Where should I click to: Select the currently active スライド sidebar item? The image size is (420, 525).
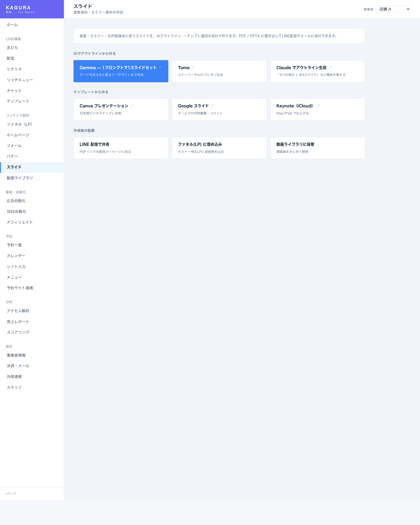click(14, 167)
